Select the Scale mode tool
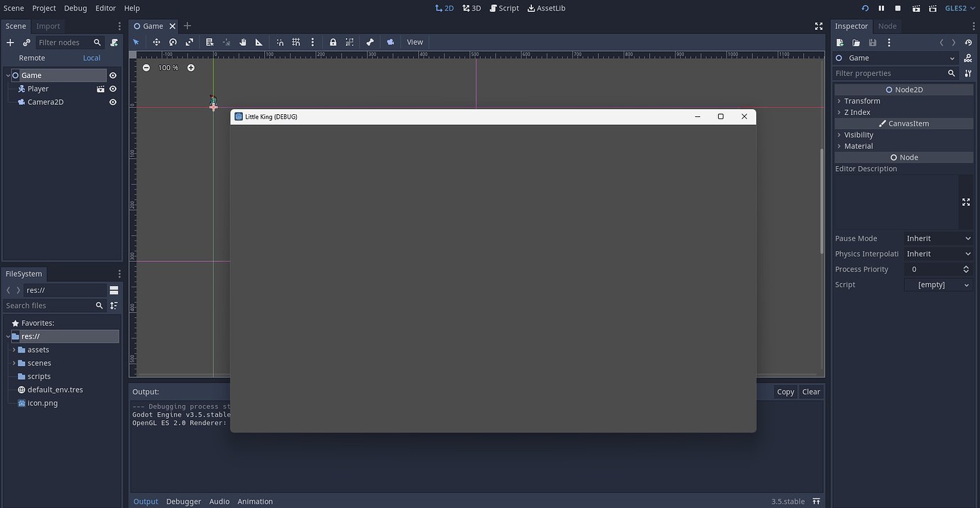The height and width of the screenshot is (508, 980). pos(190,42)
